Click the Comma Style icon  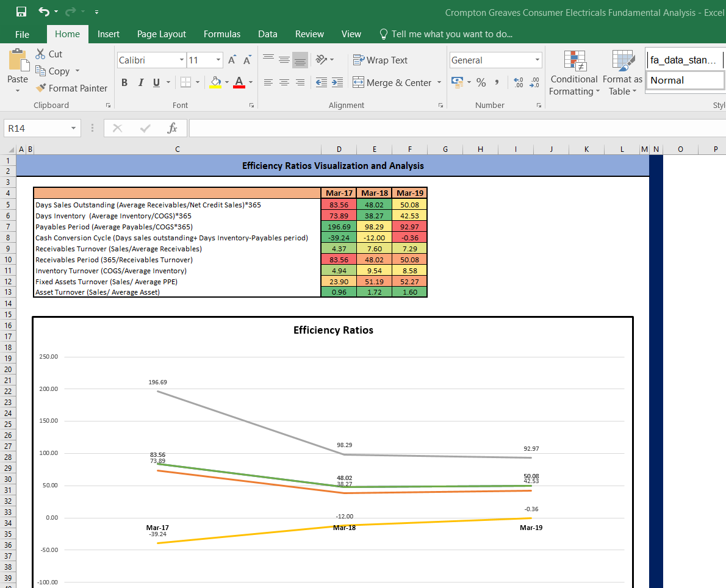[497, 82]
